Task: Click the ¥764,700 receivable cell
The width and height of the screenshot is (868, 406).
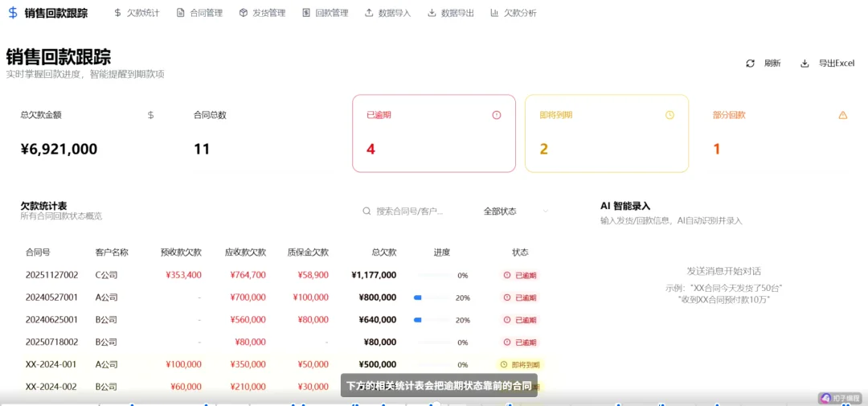Action: pyautogui.click(x=248, y=275)
